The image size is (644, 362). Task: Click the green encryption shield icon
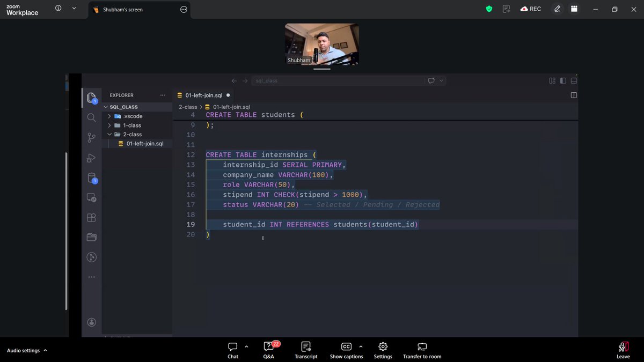tap(489, 9)
